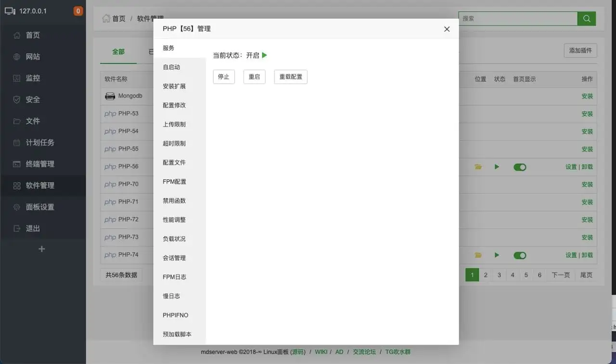This screenshot has width=616, height=364.
Task: Click the 尾页 pagination button
Action: pyautogui.click(x=586, y=275)
